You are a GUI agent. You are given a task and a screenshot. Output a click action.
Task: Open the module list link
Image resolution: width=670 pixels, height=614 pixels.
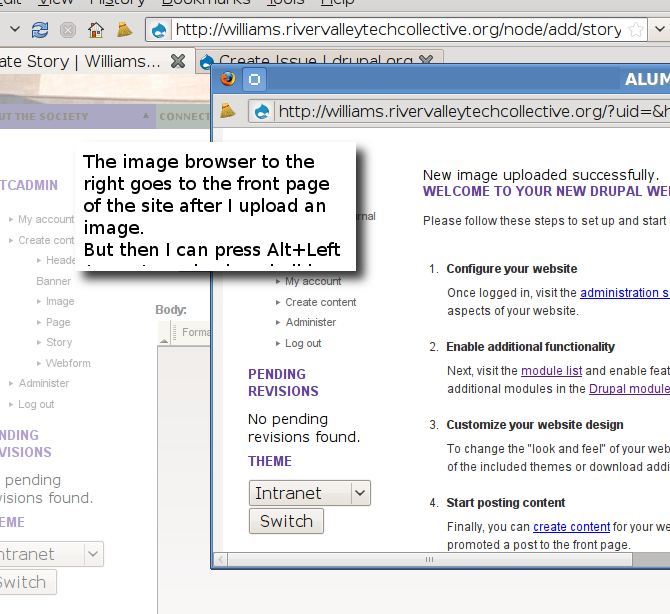(x=551, y=370)
